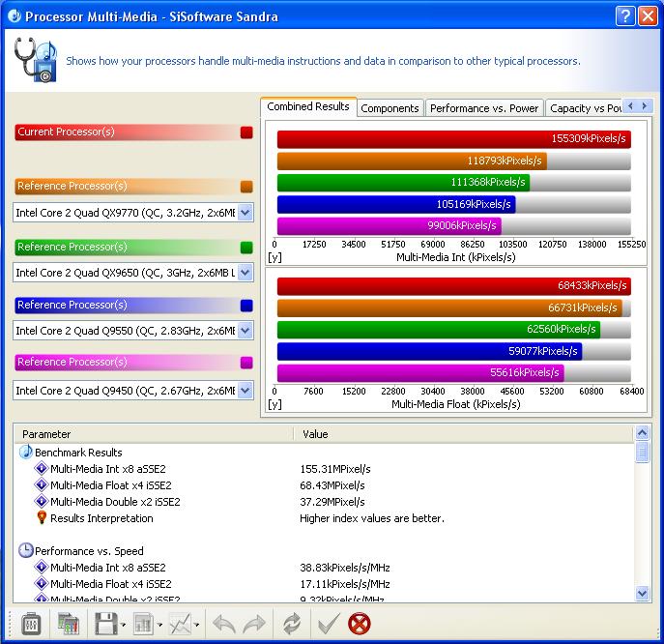Click the red cancel X icon
Screen dimensions: 664x644
(x=360, y=624)
